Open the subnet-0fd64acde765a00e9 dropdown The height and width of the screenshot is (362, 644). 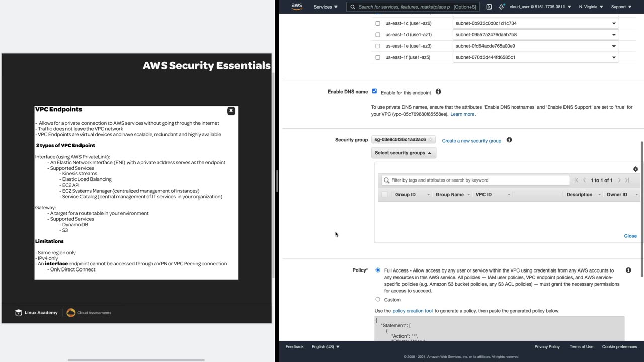(x=536, y=46)
